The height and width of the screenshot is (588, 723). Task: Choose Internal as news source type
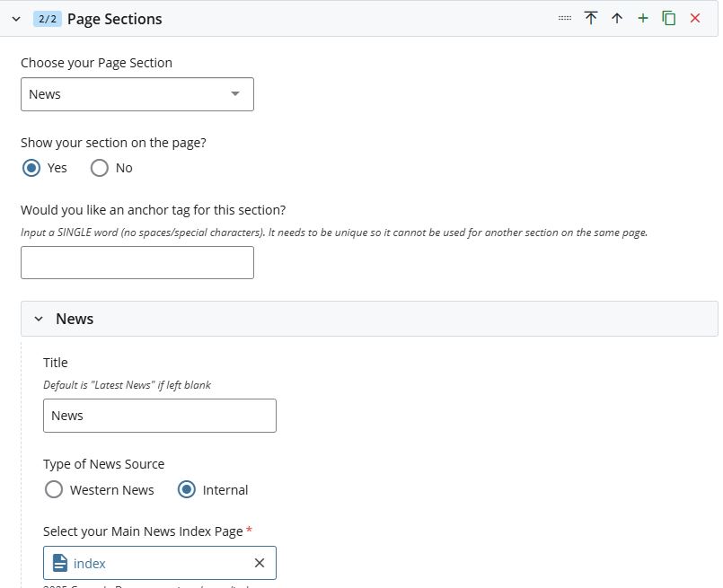pos(187,489)
